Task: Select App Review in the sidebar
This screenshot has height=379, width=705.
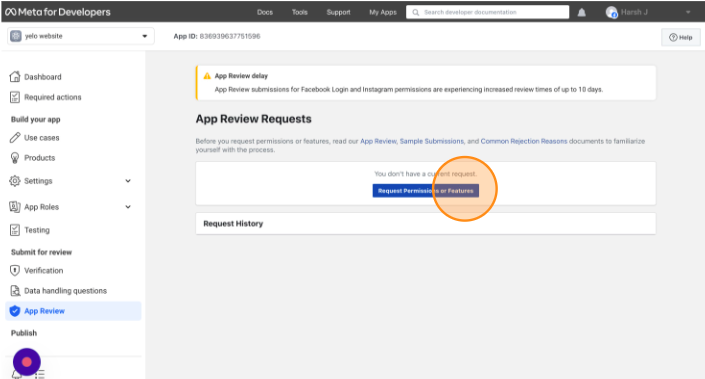Action: (x=73, y=311)
